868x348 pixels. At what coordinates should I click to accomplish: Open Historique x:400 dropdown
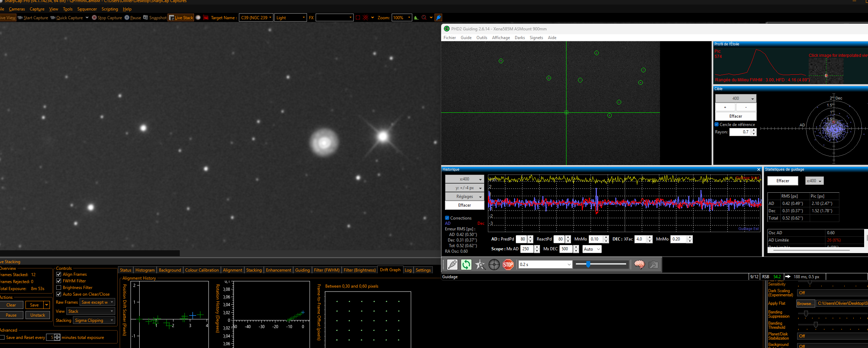465,179
